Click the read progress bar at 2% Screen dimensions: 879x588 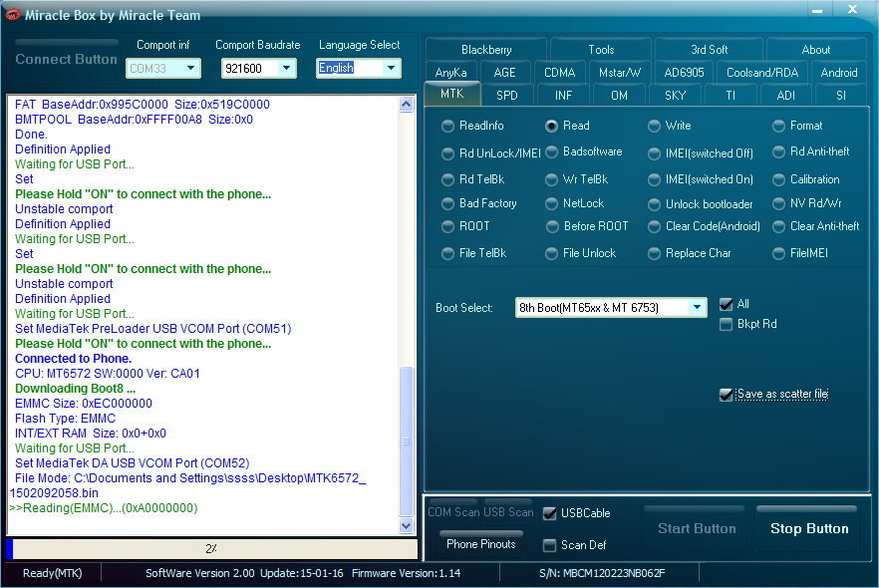coord(211,549)
